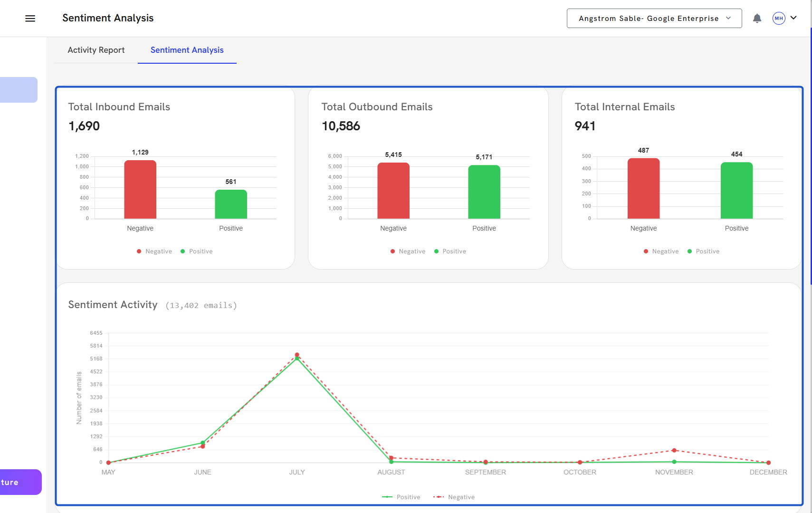Toggle Negative legend in Outbound Emails chart
This screenshot has width=812, height=513.
(x=408, y=252)
